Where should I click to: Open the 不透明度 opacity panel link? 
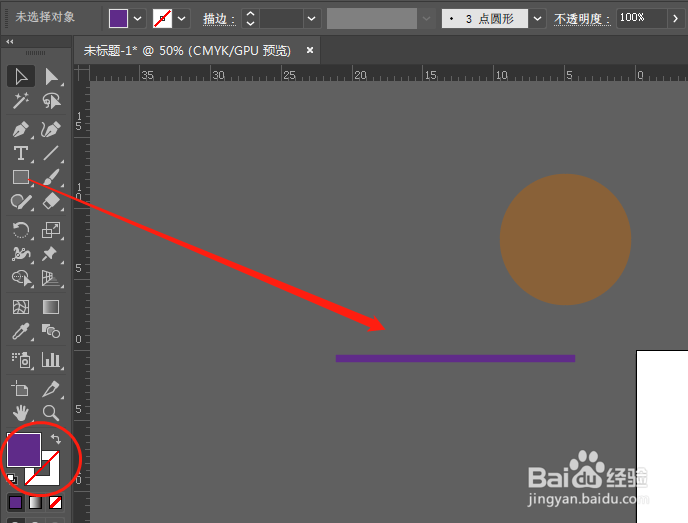582,19
